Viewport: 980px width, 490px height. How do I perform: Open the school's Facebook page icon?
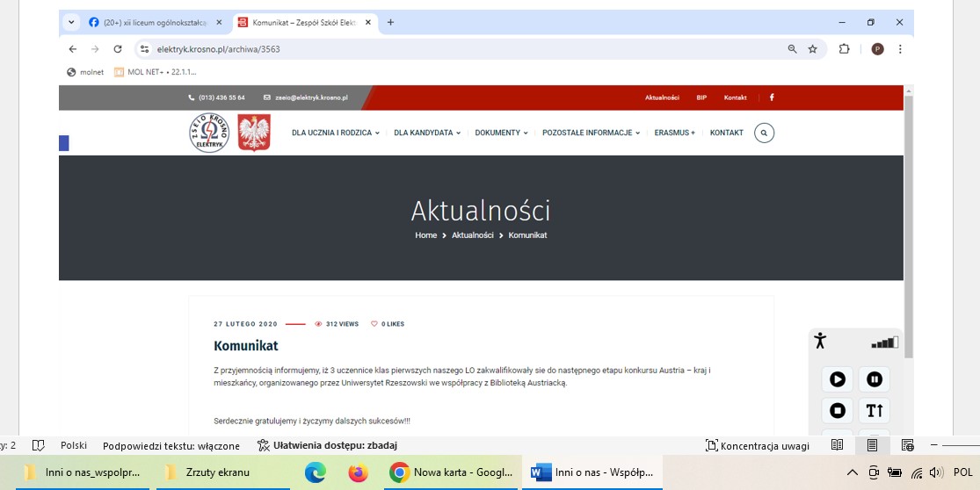pos(772,97)
